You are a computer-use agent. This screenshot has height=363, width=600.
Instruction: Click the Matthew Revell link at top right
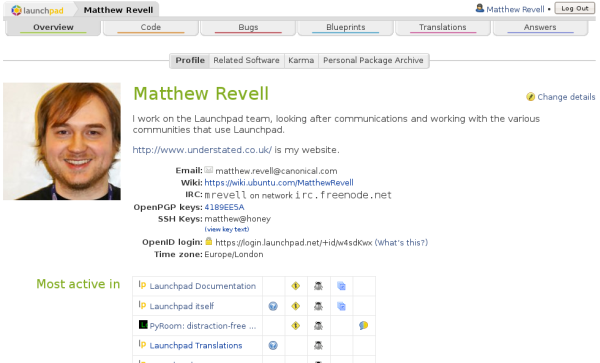point(515,9)
